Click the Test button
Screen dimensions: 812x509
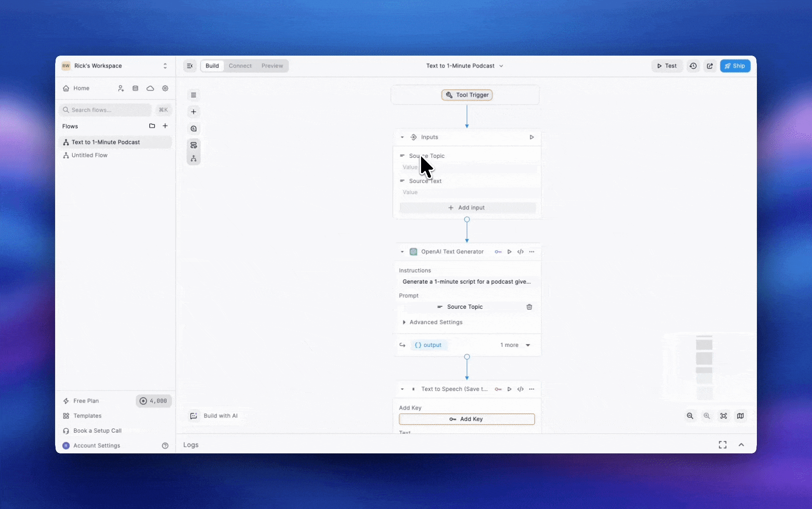point(667,66)
